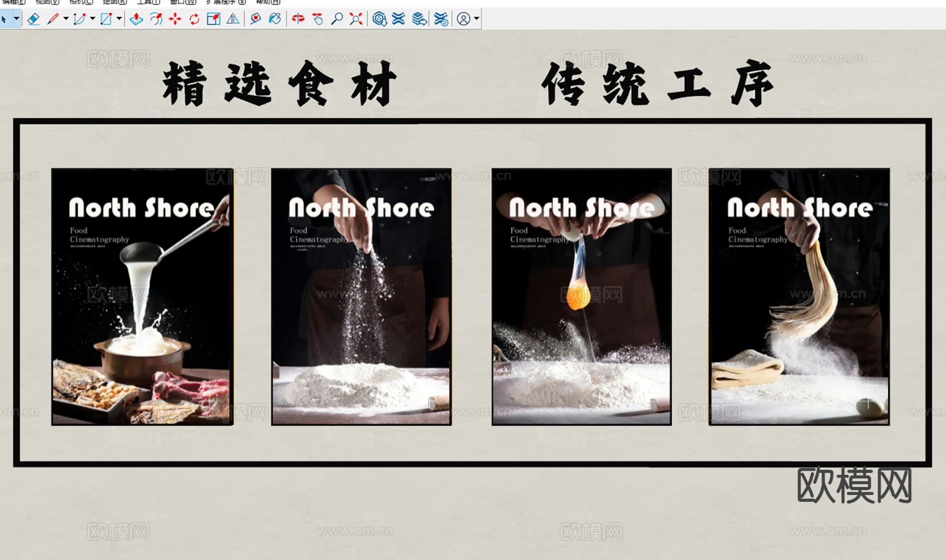Activate the Scale tool

click(213, 19)
